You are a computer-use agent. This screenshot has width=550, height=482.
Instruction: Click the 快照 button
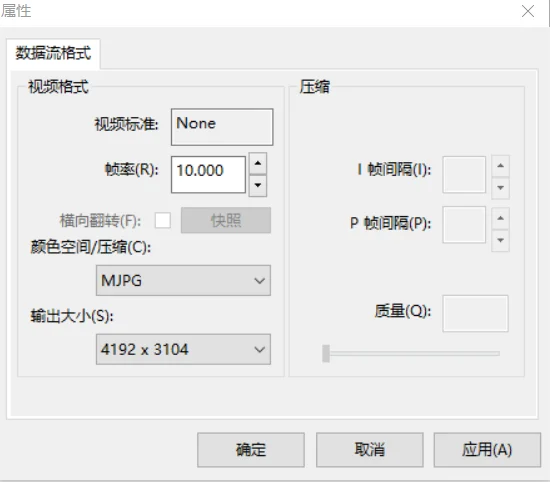tap(226, 220)
